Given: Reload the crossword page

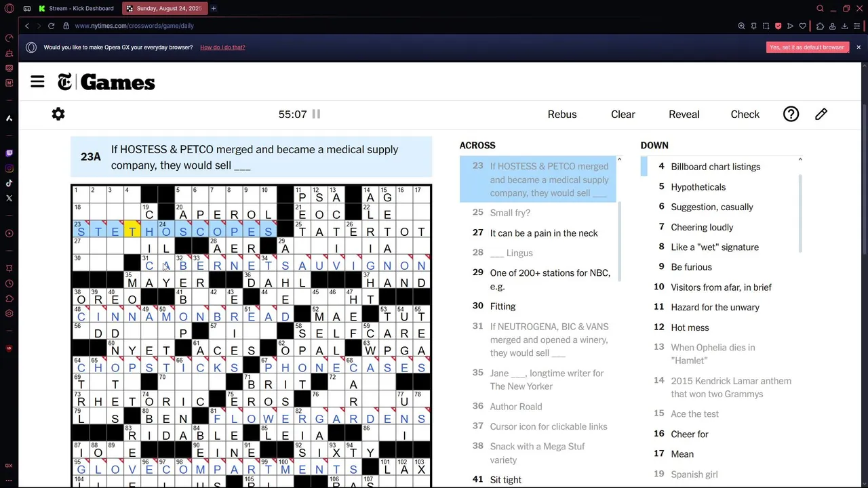Looking at the screenshot, I should click(51, 26).
